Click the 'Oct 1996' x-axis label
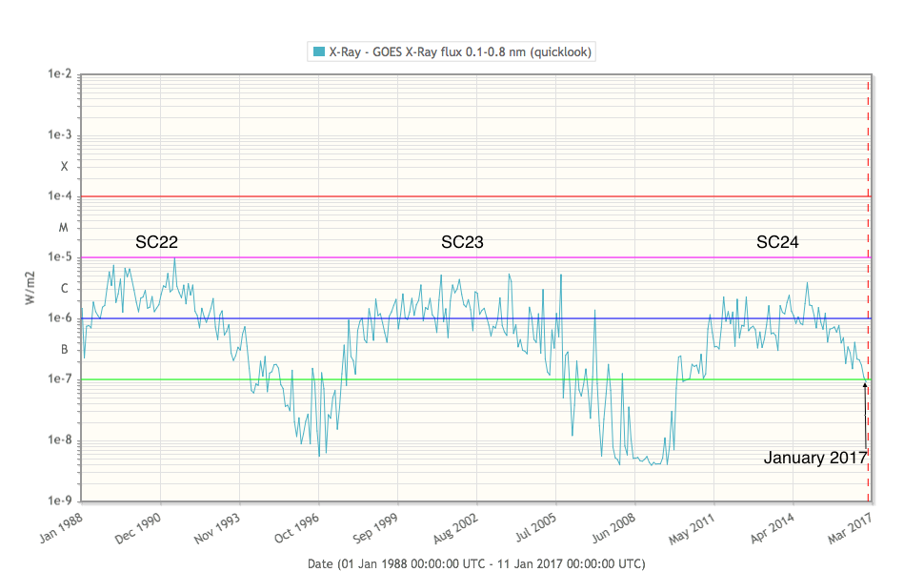This screenshot has width=924, height=572. (297, 528)
